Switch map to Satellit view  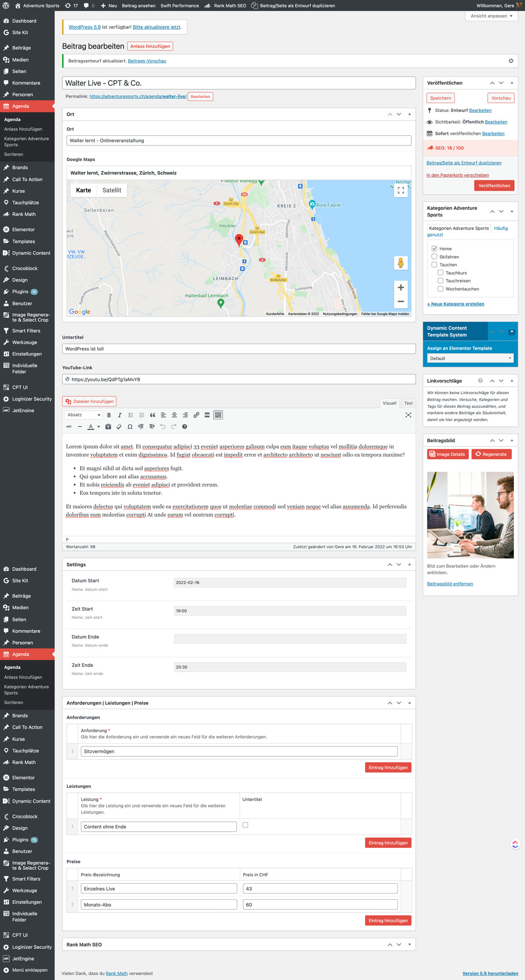pos(112,190)
